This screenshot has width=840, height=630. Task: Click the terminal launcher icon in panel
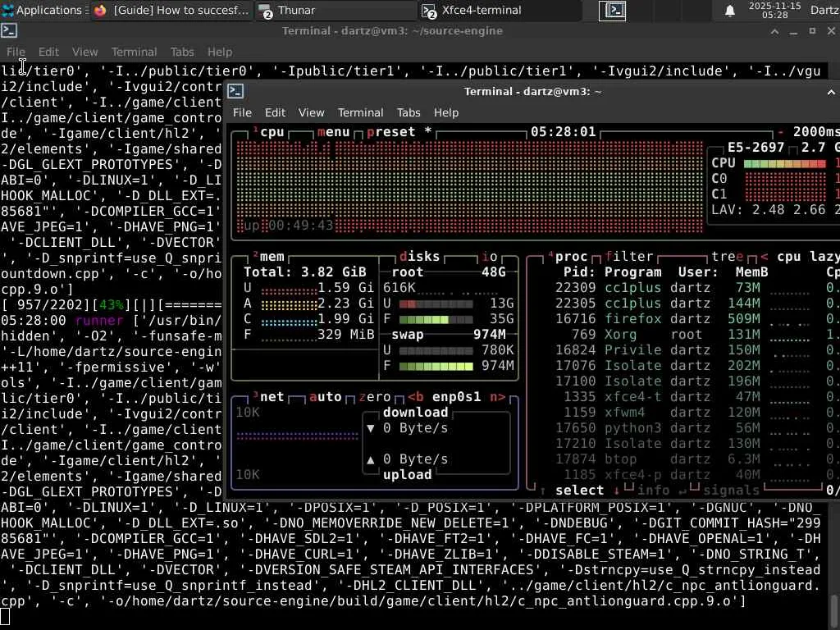click(x=612, y=11)
